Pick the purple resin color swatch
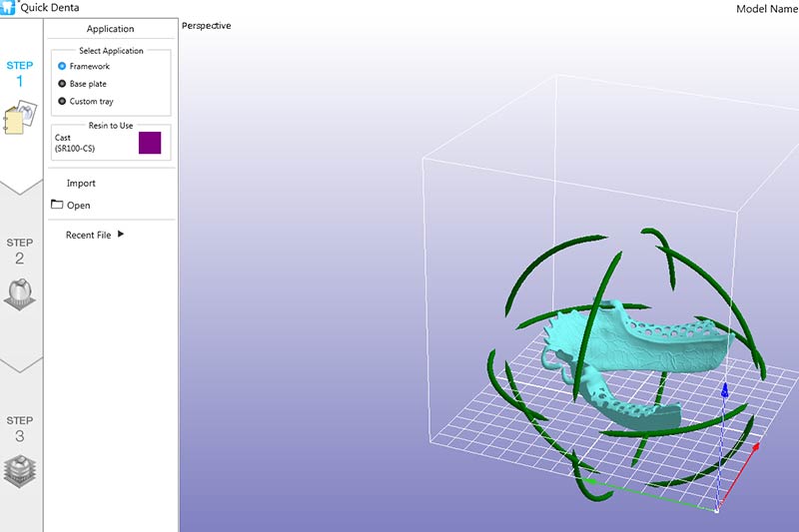The image size is (799, 532). pyautogui.click(x=150, y=143)
